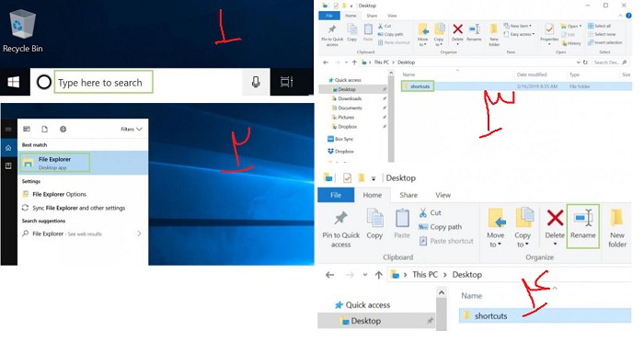
Task: Click the Type here to search box
Action: pos(103,82)
